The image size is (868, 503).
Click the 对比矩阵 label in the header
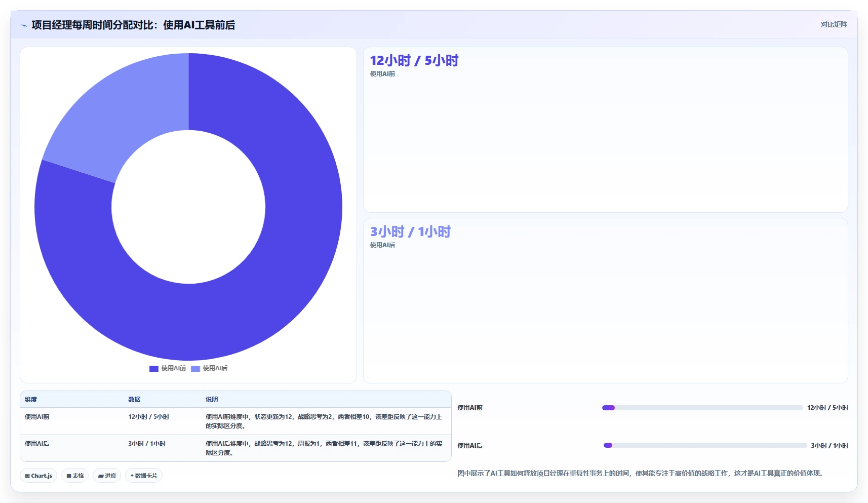834,24
